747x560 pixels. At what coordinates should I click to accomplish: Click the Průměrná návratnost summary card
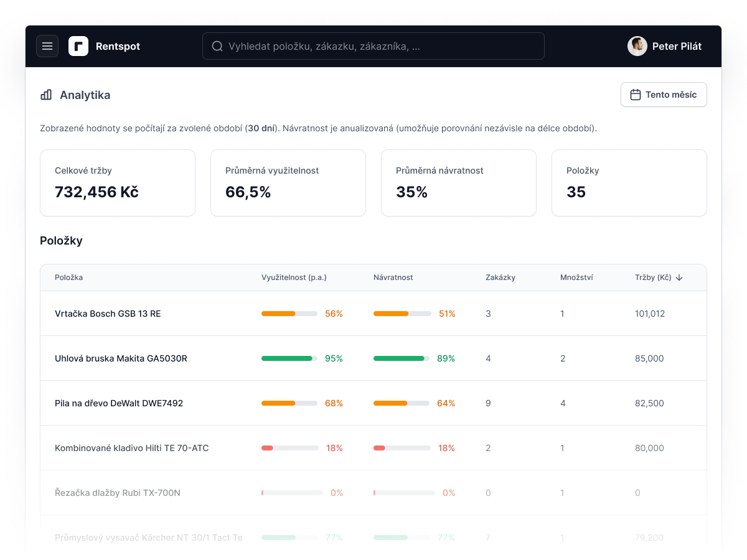pos(459,183)
